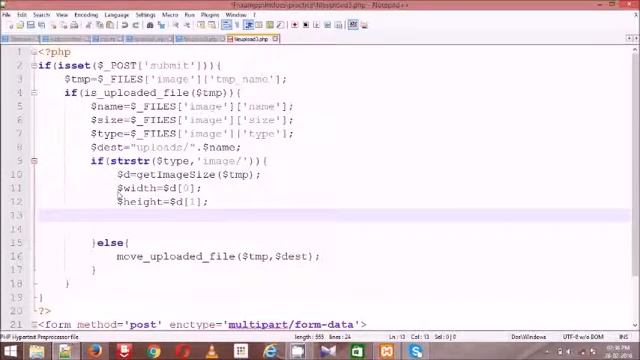640x360 pixels.
Task: Open the User Defined Language icon
Action: (x=259, y=25)
